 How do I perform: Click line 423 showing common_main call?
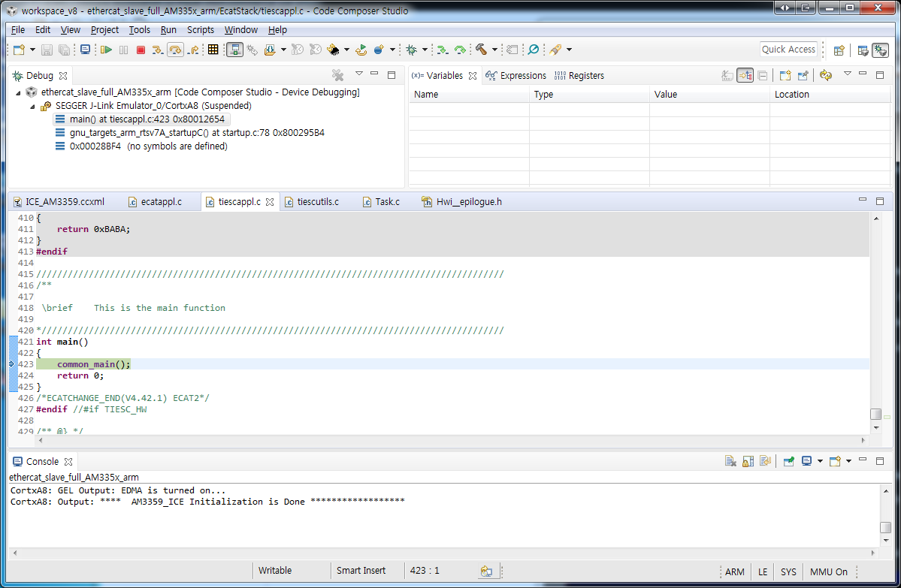(93, 363)
